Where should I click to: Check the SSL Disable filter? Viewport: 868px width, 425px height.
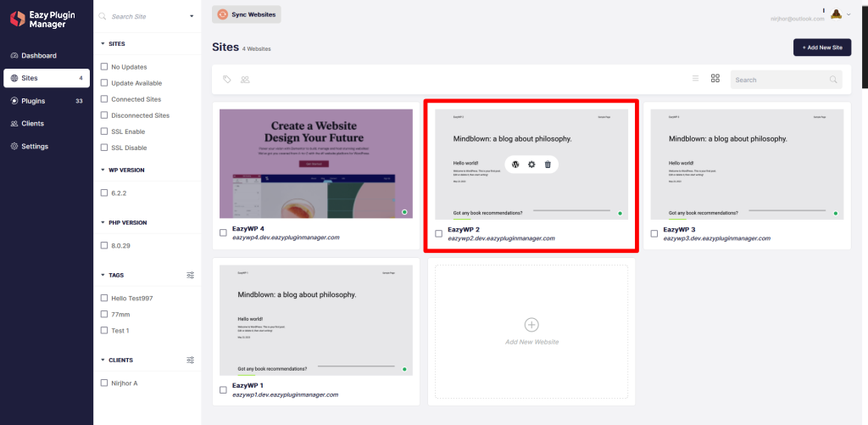click(104, 148)
